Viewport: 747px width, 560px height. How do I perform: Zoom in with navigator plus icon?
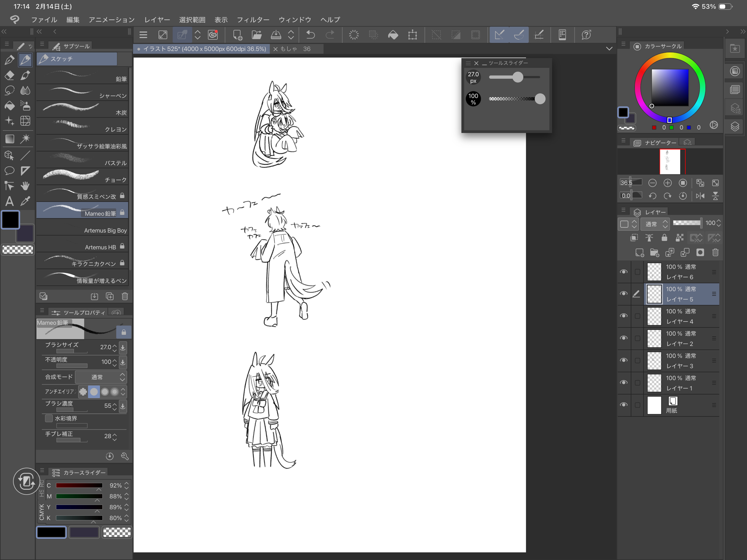click(667, 183)
